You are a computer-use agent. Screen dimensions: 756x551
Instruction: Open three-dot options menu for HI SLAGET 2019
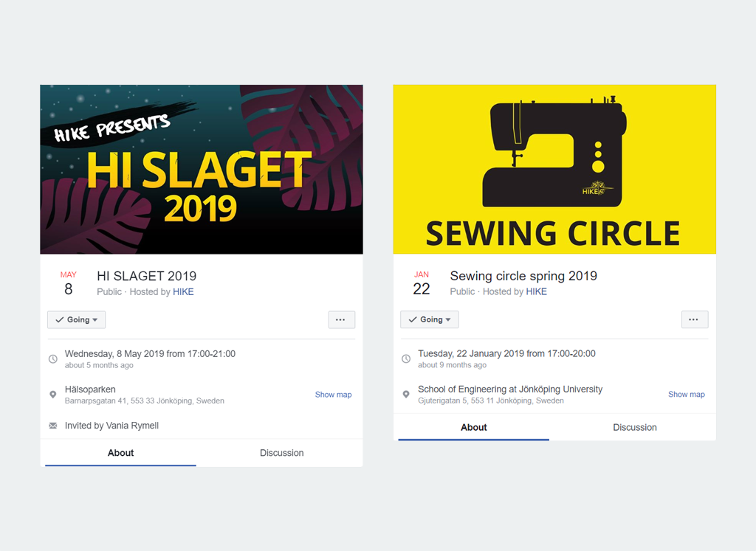tap(341, 320)
